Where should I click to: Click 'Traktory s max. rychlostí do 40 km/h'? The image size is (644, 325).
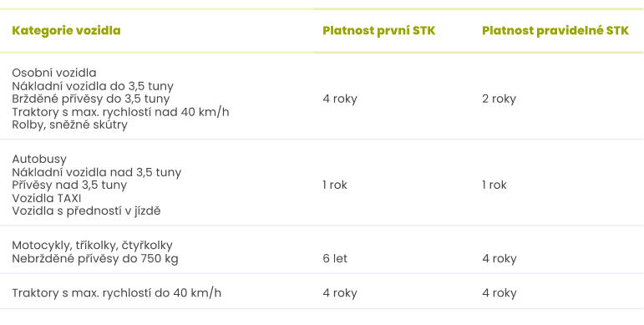click(x=116, y=293)
